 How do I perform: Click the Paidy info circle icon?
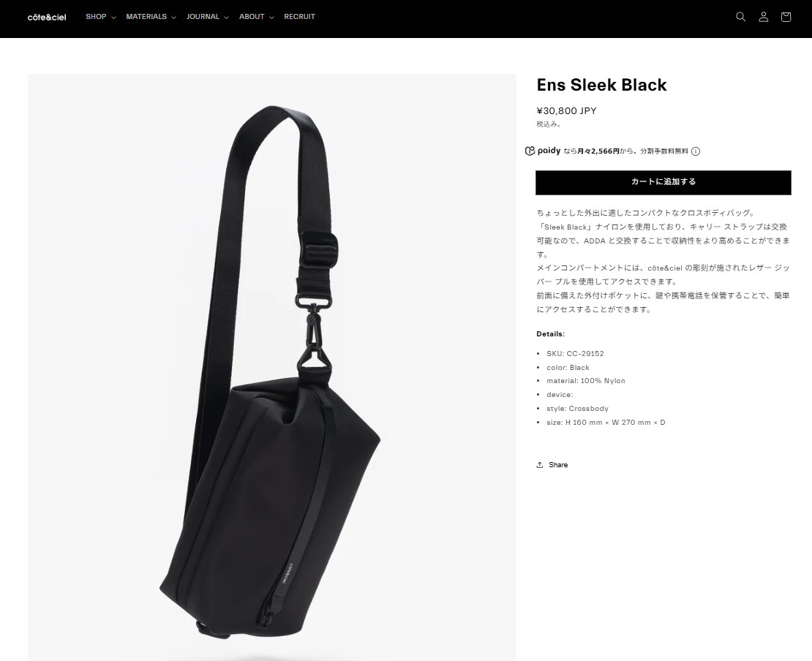(696, 151)
